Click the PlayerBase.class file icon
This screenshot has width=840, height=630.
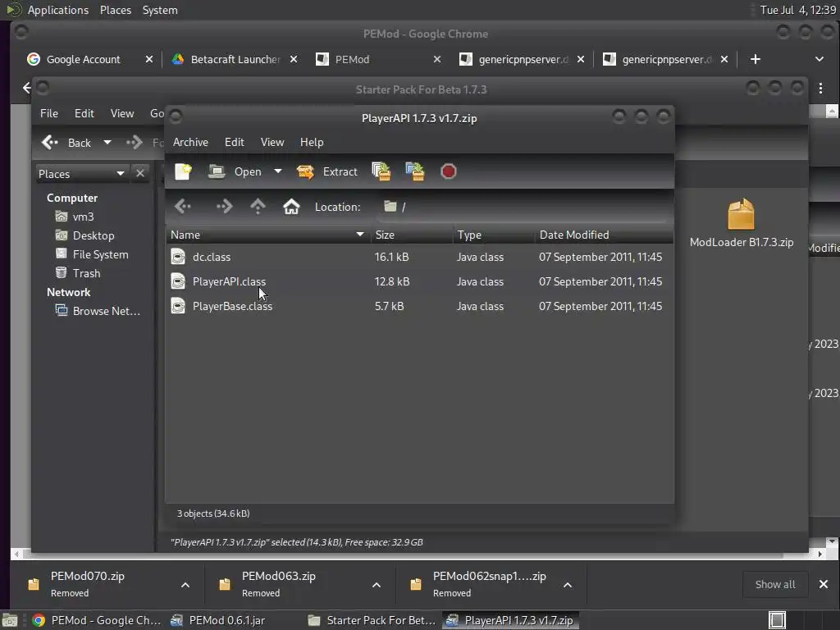(x=178, y=307)
